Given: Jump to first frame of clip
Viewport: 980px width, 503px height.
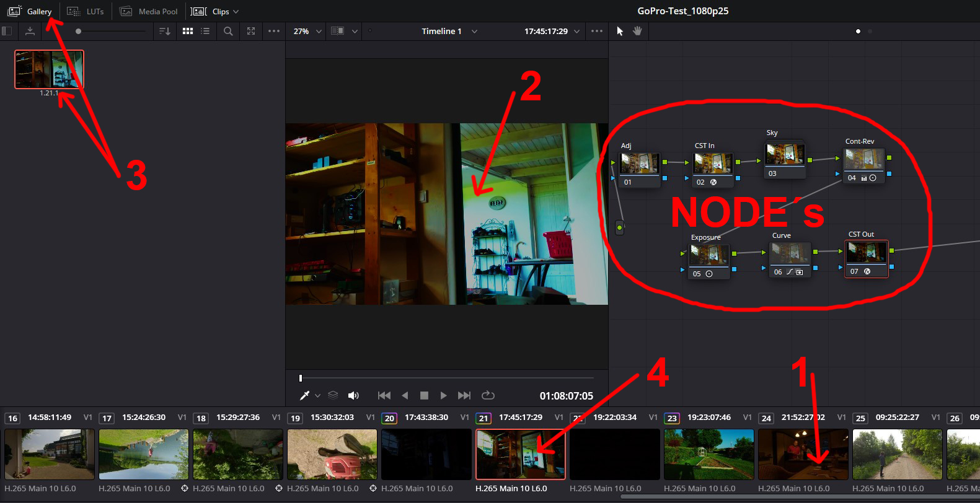Looking at the screenshot, I should (x=384, y=395).
